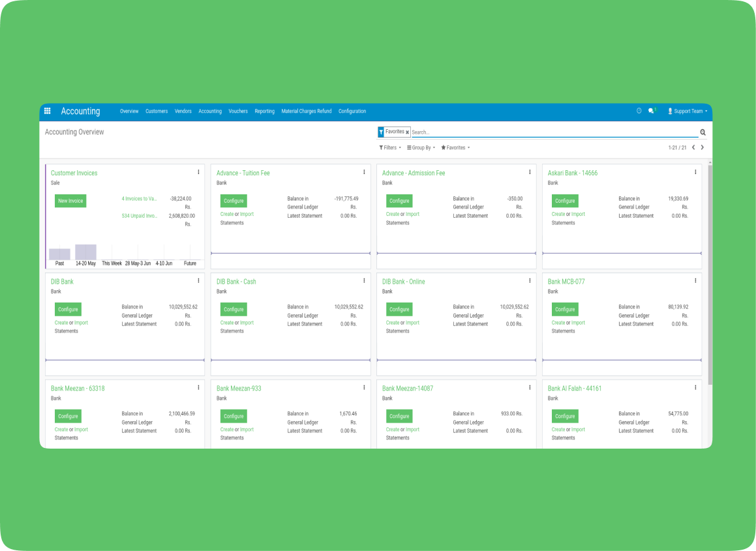This screenshot has width=756, height=551.
Task: Open the conversations chat icon
Action: [x=651, y=111]
